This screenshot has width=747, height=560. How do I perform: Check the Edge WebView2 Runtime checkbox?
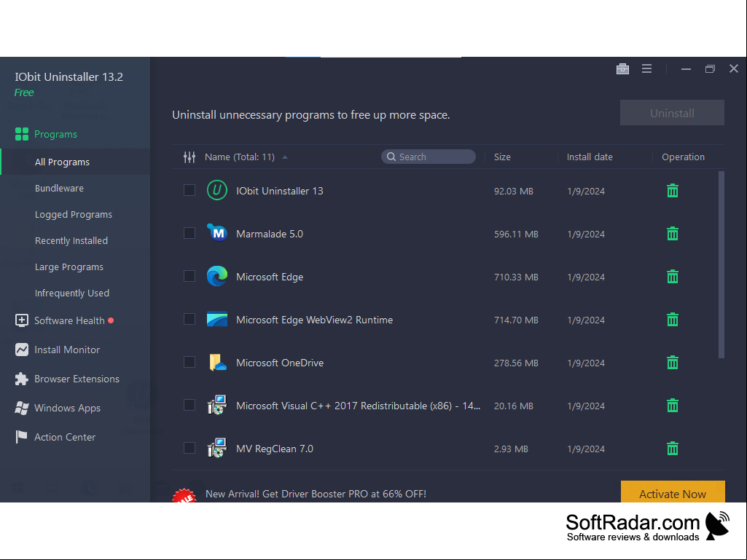click(x=189, y=319)
